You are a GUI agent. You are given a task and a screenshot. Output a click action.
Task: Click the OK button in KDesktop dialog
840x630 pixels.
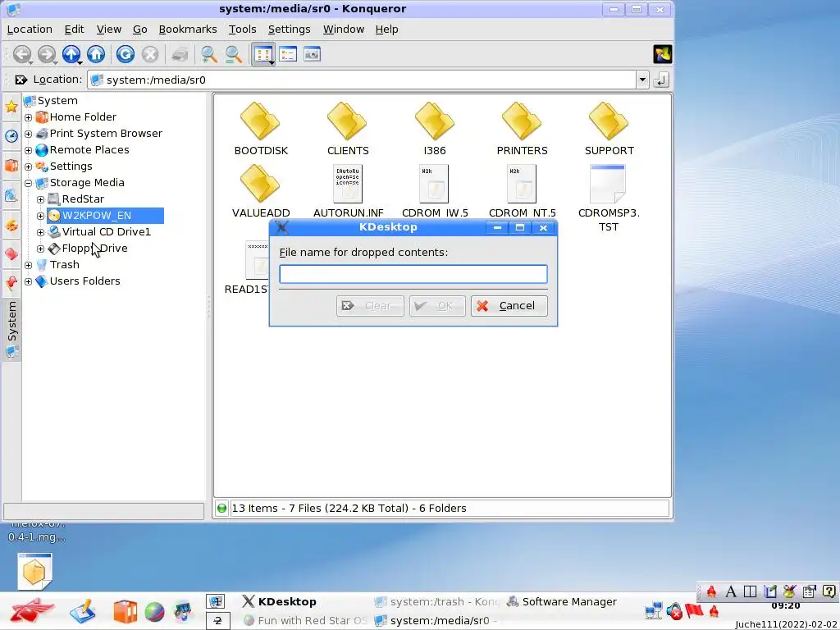pyautogui.click(x=437, y=306)
